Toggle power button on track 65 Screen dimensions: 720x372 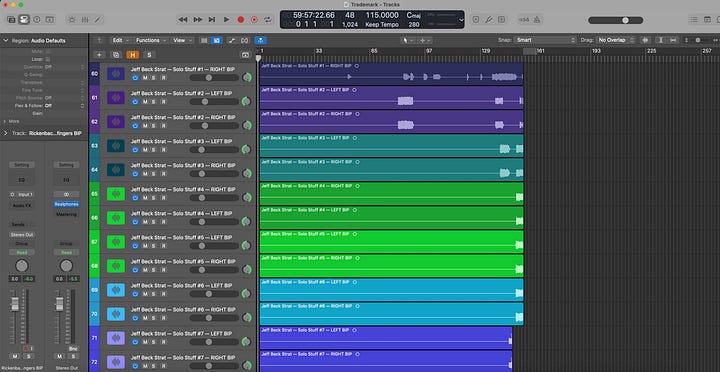click(135, 198)
